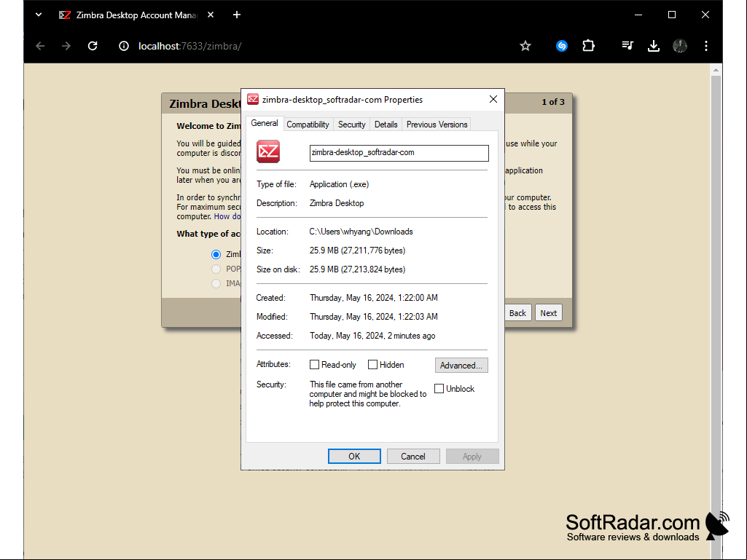Open the profile avatar menu
This screenshot has height=560, width=747.
(x=680, y=46)
